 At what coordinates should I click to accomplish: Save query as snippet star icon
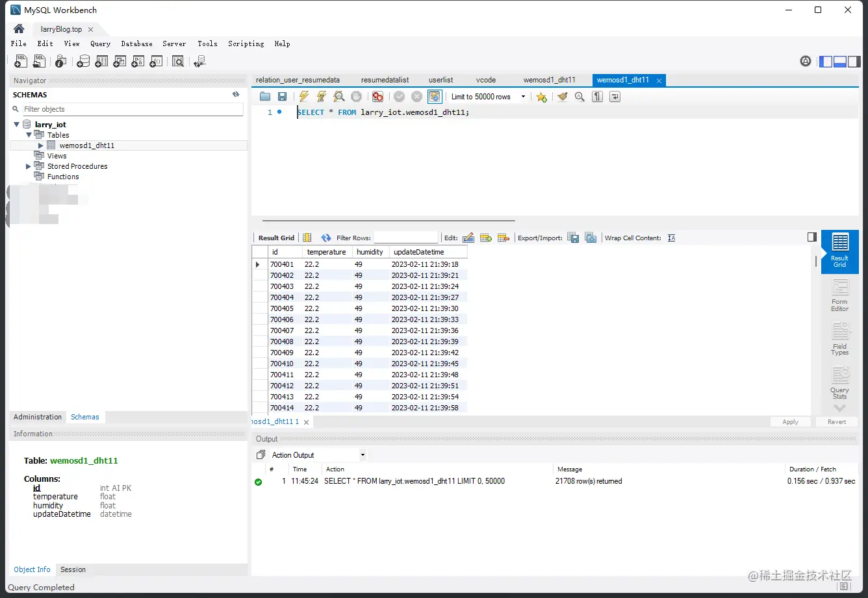click(541, 97)
